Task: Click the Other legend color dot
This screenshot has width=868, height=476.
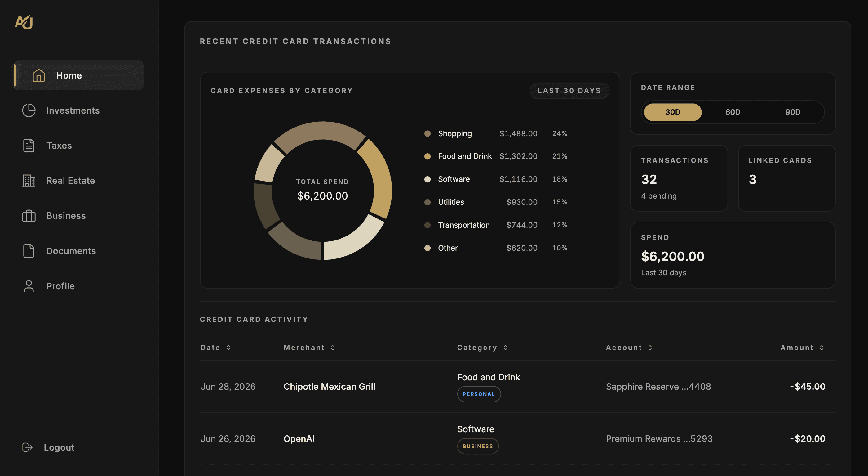Action: click(x=427, y=248)
